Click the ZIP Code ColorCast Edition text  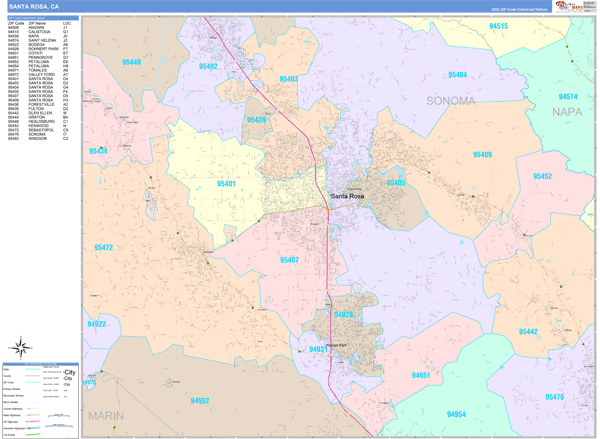[x=519, y=9]
